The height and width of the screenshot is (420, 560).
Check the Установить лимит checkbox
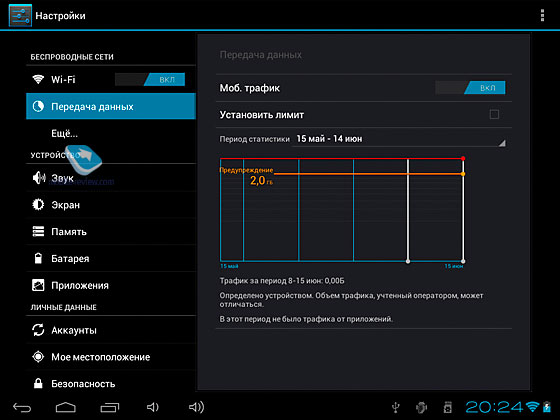click(x=494, y=114)
